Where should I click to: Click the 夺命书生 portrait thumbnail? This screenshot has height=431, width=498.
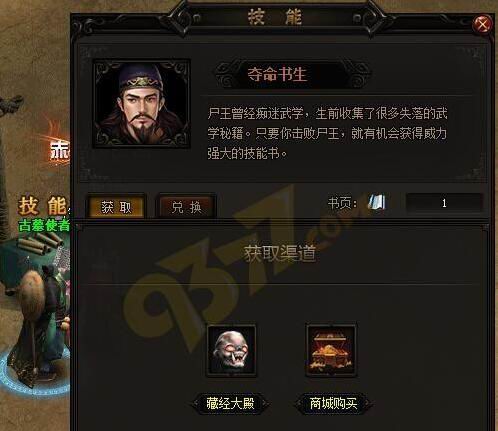[142, 104]
